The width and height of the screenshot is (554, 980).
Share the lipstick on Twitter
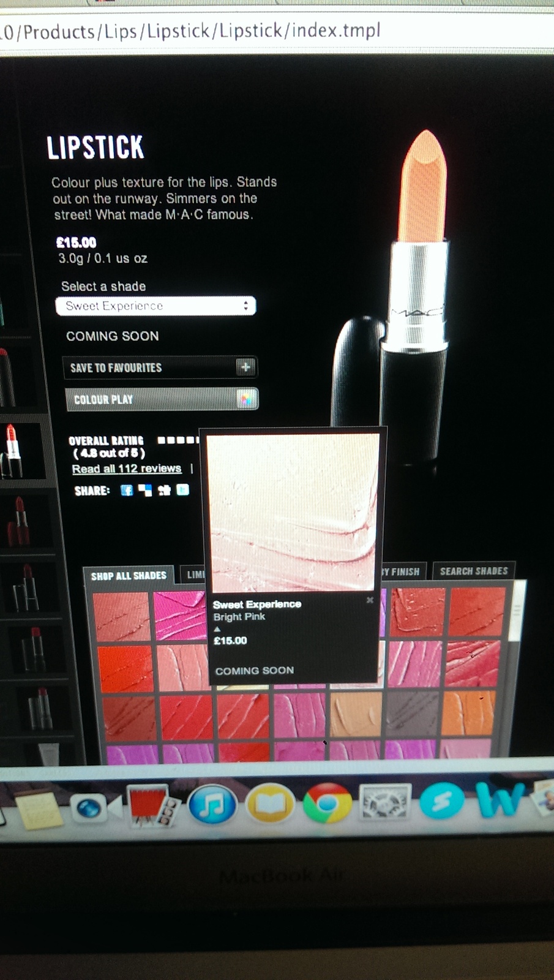tap(183, 489)
